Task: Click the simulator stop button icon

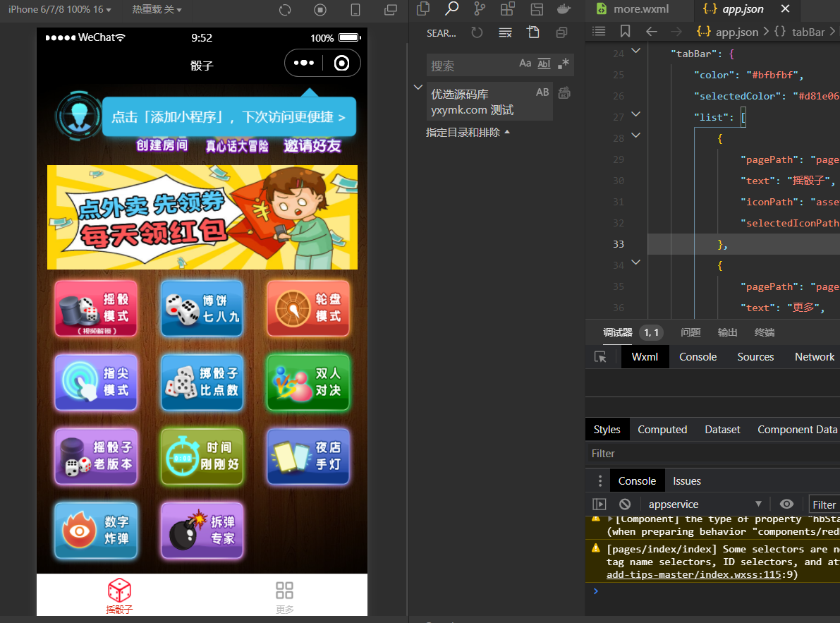Action: [320, 10]
